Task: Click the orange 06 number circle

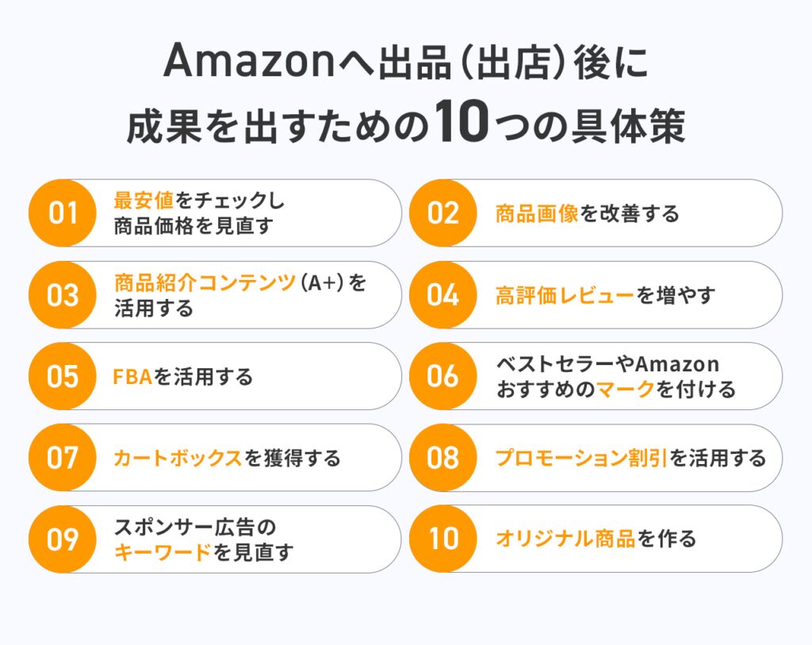Action: 442,376
